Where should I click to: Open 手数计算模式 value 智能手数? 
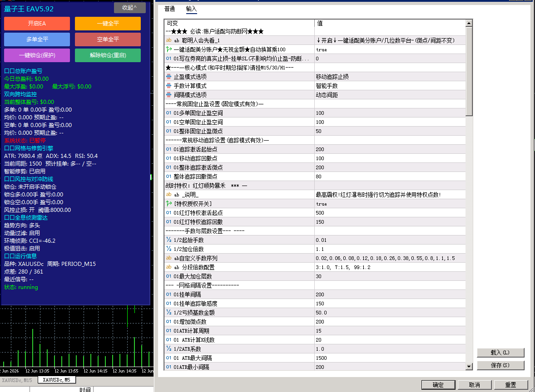[390, 86]
